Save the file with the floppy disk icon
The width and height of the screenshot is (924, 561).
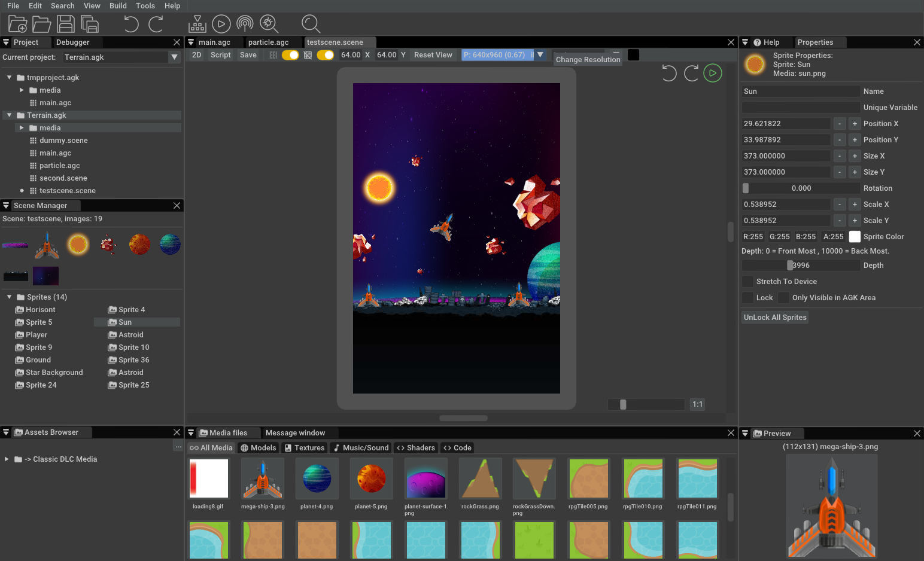[65, 24]
